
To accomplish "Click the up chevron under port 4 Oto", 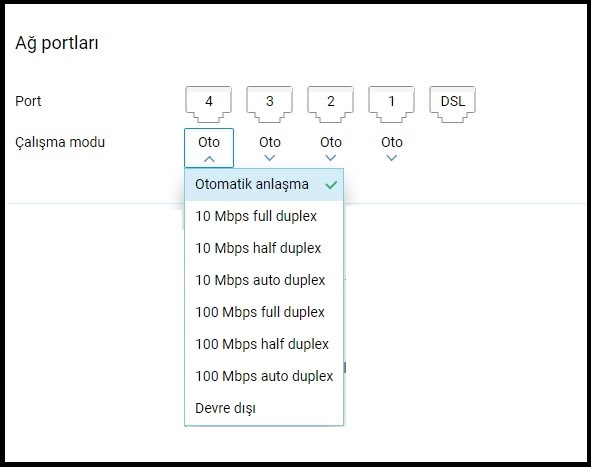I will (209, 159).
